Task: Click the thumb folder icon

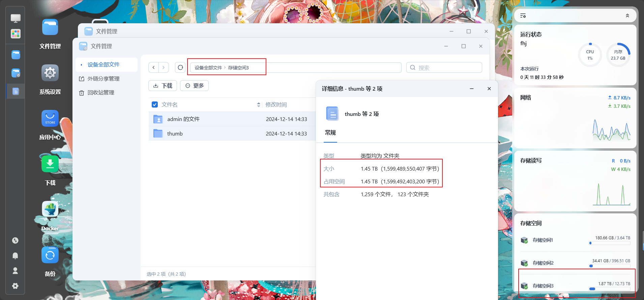Action: point(158,133)
